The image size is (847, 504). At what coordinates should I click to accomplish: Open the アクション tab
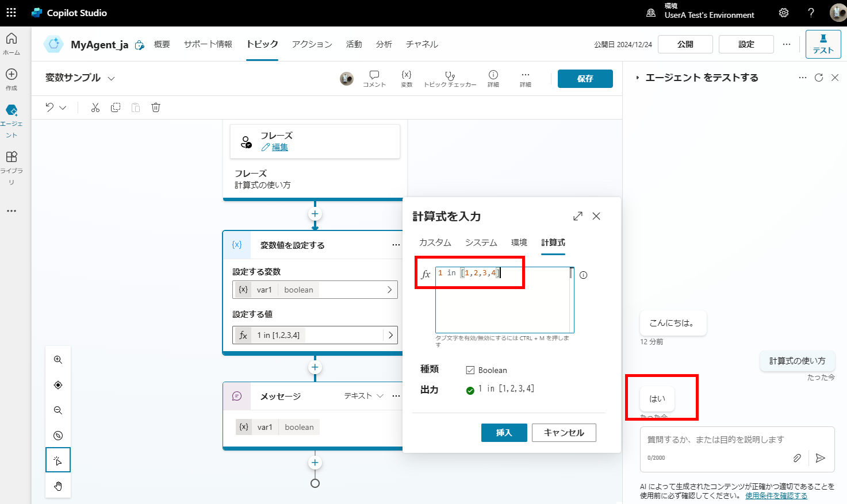click(312, 44)
